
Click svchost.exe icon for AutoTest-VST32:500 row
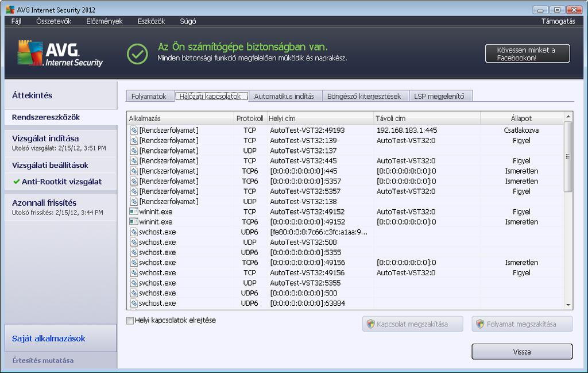click(134, 242)
